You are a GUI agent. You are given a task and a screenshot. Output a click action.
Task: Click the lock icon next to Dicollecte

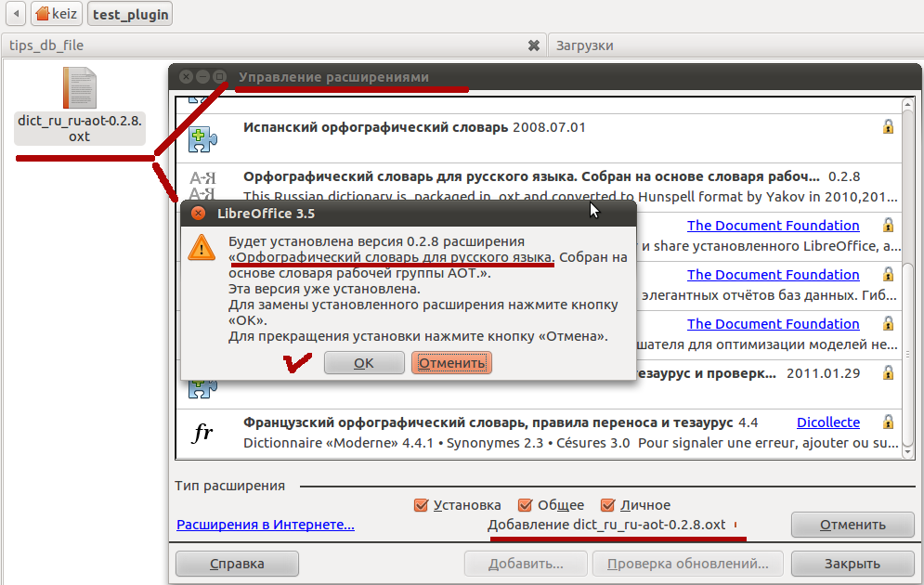click(x=888, y=422)
